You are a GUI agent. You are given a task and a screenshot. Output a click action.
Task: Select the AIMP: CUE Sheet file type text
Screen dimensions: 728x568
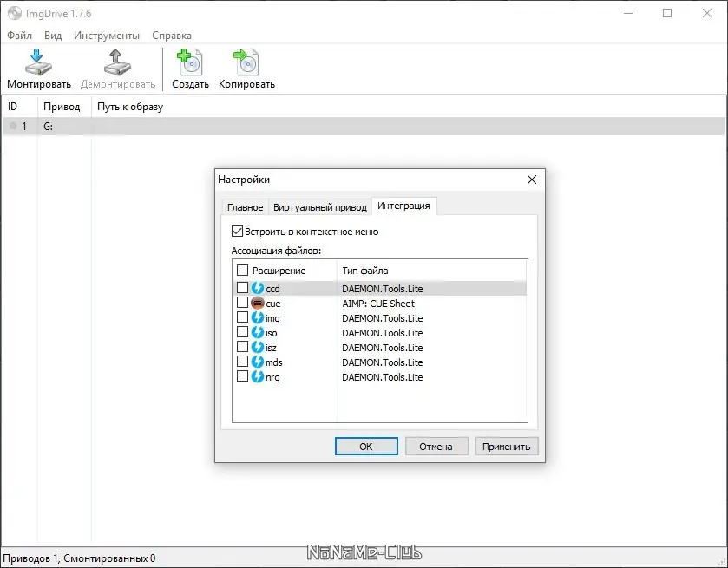point(378,304)
